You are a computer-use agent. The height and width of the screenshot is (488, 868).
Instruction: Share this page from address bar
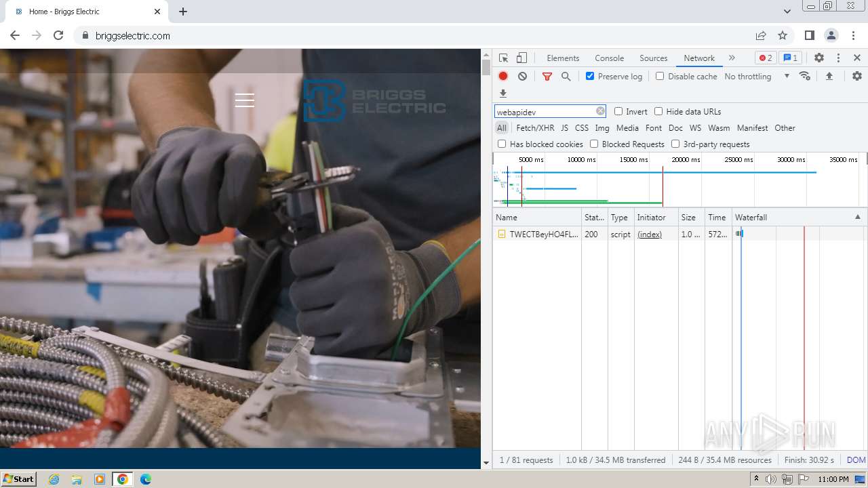(x=761, y=35)
